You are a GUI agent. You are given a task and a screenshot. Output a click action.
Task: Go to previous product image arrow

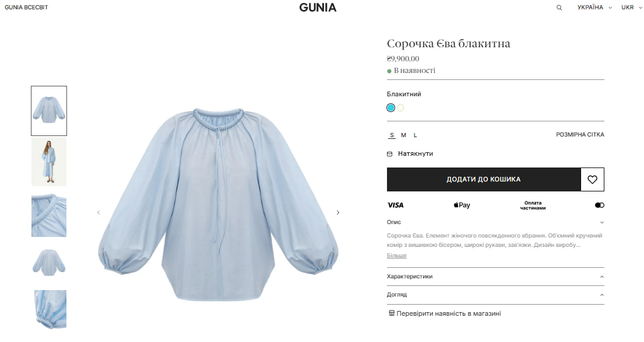[x=98, y=212]
